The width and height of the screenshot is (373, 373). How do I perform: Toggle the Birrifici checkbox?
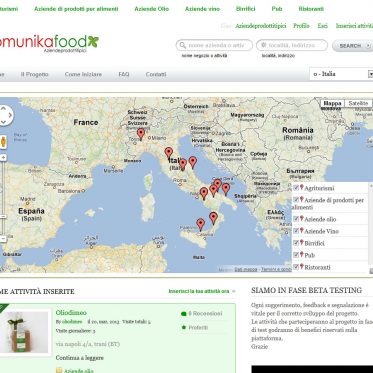tap(295, 243)
